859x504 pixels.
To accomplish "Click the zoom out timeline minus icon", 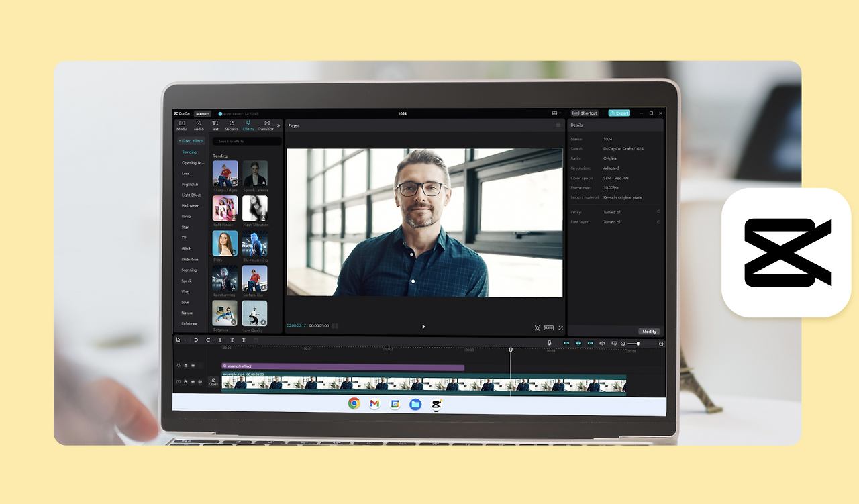I will [x=623, y=344].
